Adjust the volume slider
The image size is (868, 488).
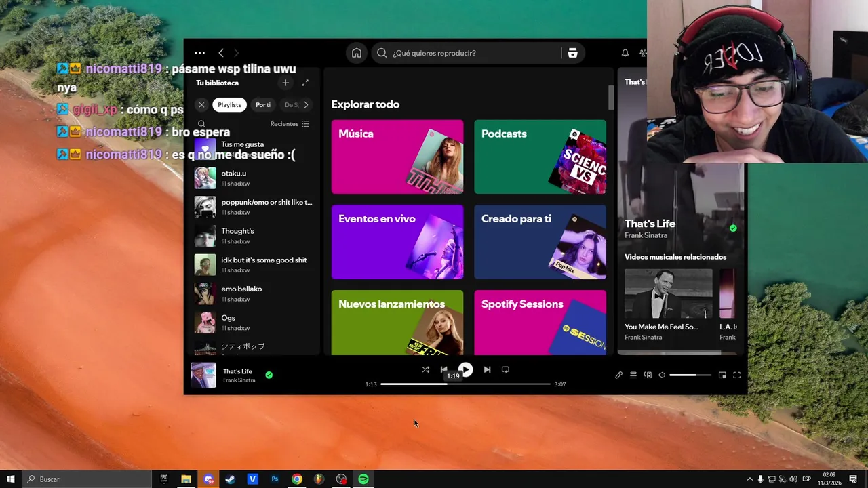(x=690, y=375)
